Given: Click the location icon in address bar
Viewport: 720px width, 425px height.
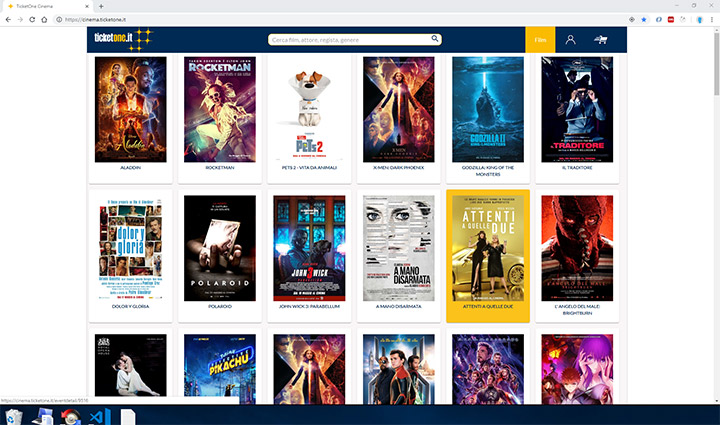Looking at the screenshot, I should pyautogui.click(x=632, y=19).
